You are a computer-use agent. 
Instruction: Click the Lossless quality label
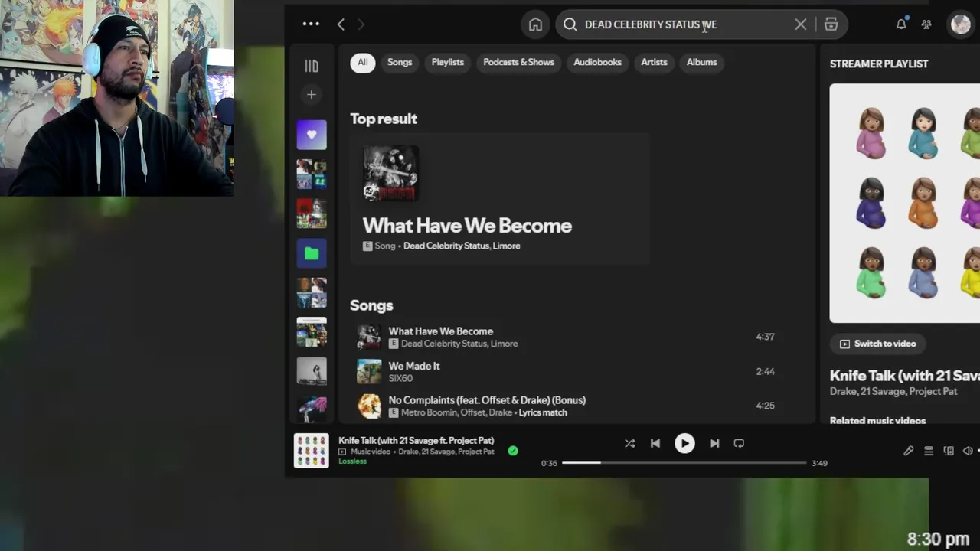[353, 461]
